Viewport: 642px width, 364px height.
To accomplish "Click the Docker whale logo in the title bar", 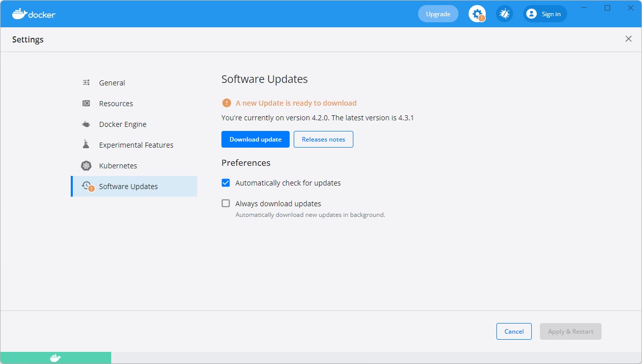I will (x=19, y=14).
